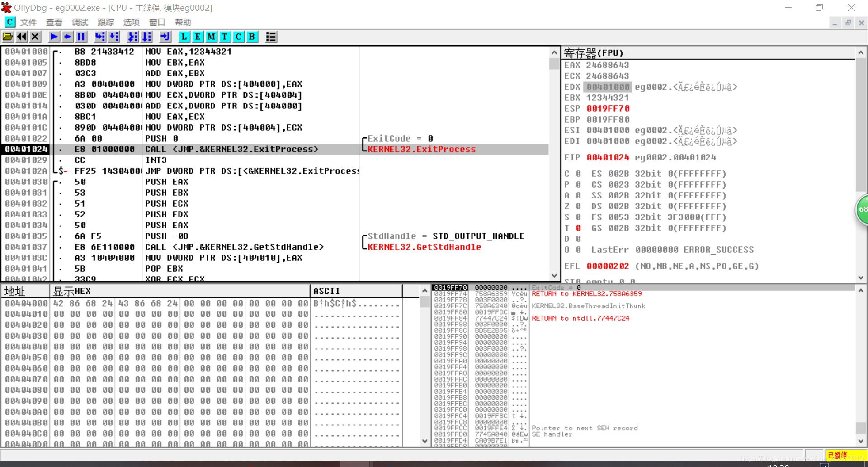Open the Log window with L
868x467 pixels.
184,37
